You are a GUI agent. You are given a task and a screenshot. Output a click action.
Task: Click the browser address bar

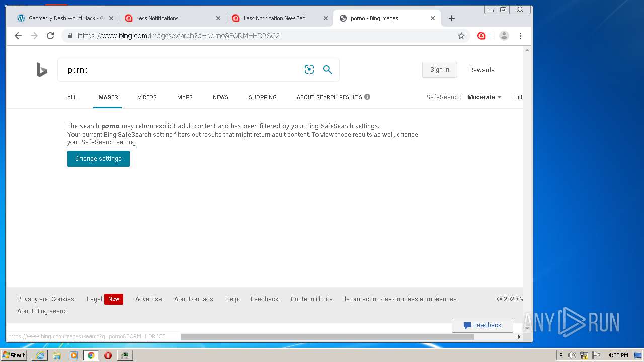[265, 36]
